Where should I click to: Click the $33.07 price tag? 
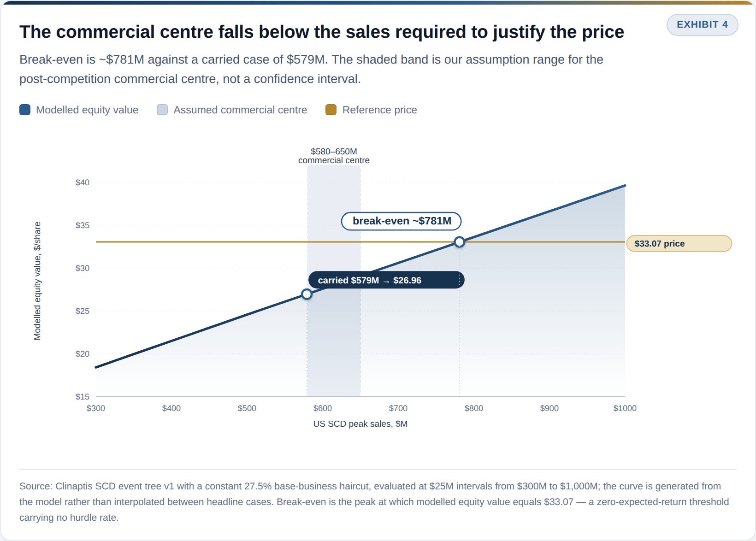click(x=679, y=244)
